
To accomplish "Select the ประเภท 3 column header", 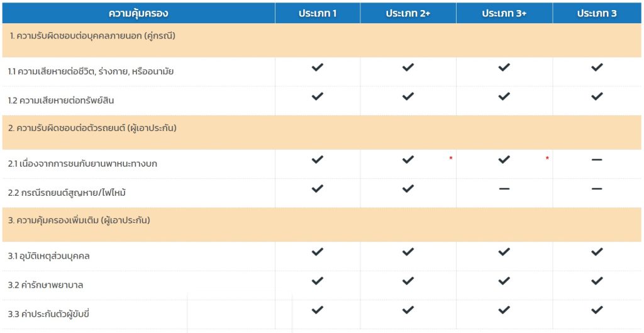I will tap(597, 13).
